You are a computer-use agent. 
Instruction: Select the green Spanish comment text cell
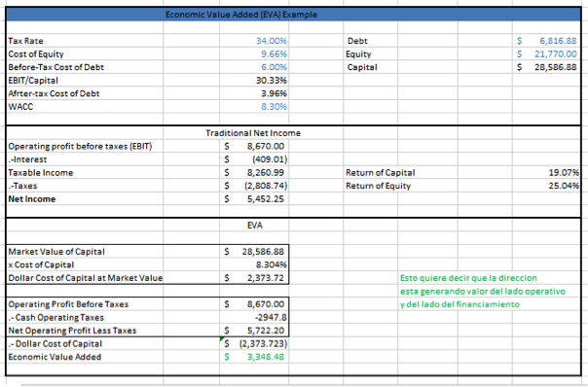[482, 291]
